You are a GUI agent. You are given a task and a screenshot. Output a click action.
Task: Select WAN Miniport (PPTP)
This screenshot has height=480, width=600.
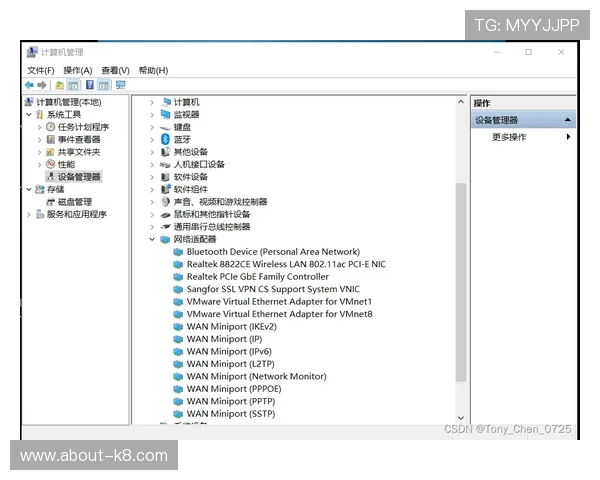pos(231,401)
